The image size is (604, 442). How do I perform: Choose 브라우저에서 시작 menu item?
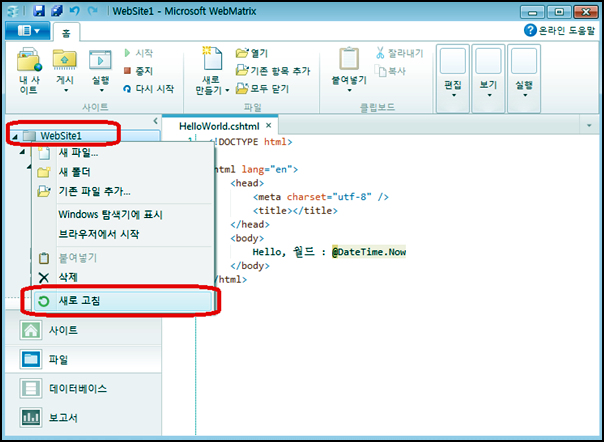(x=122, y=234)
